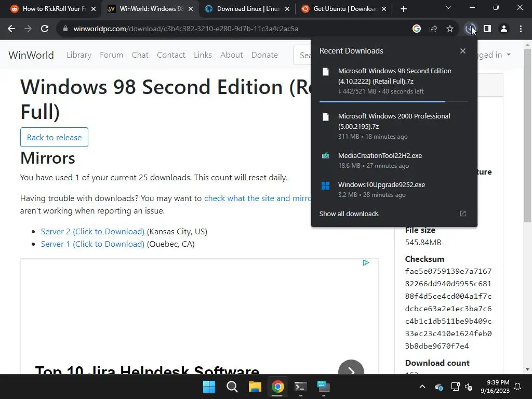Open the tab search dropdown chevron
This screenshot has width=532, height=399.
448,7
